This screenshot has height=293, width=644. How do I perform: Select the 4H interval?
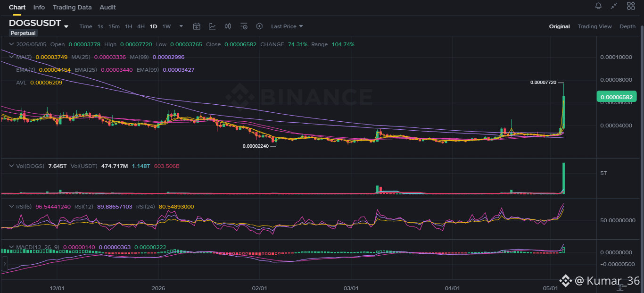pos(141,26)
